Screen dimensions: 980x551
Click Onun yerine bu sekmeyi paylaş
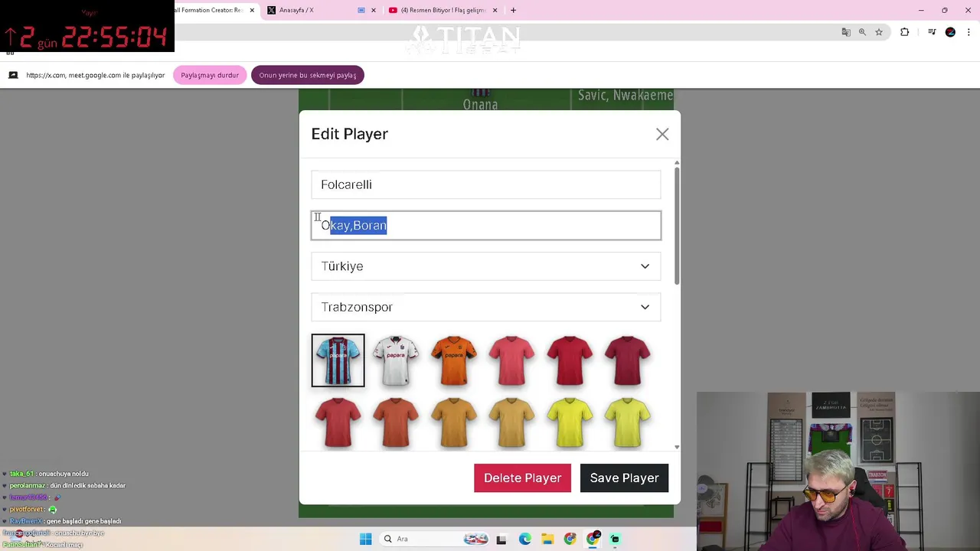(308, 75)
